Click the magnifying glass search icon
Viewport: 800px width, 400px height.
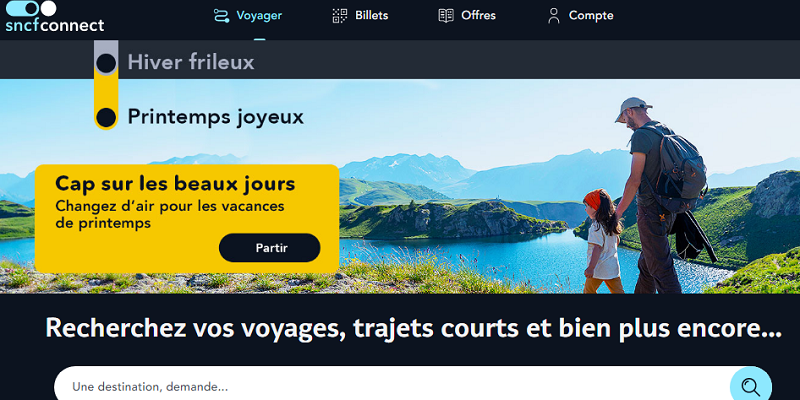(751, 387)
